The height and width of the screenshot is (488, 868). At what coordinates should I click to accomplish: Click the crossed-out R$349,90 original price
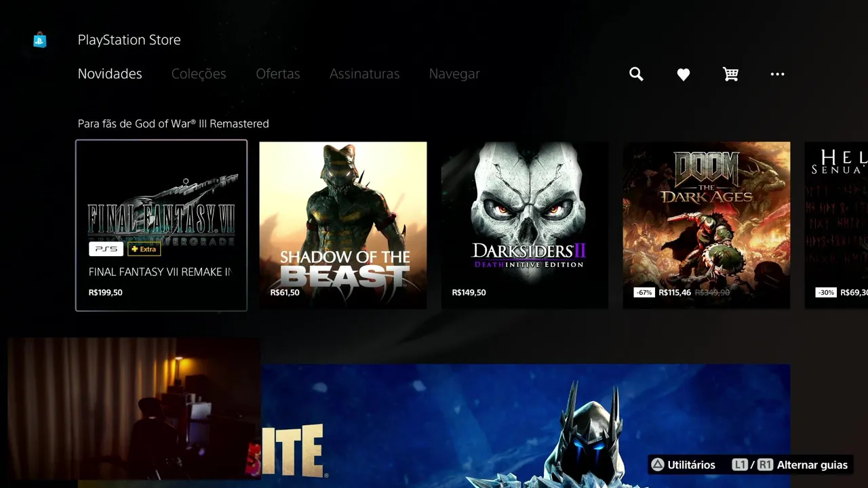[x=713, y=293]
